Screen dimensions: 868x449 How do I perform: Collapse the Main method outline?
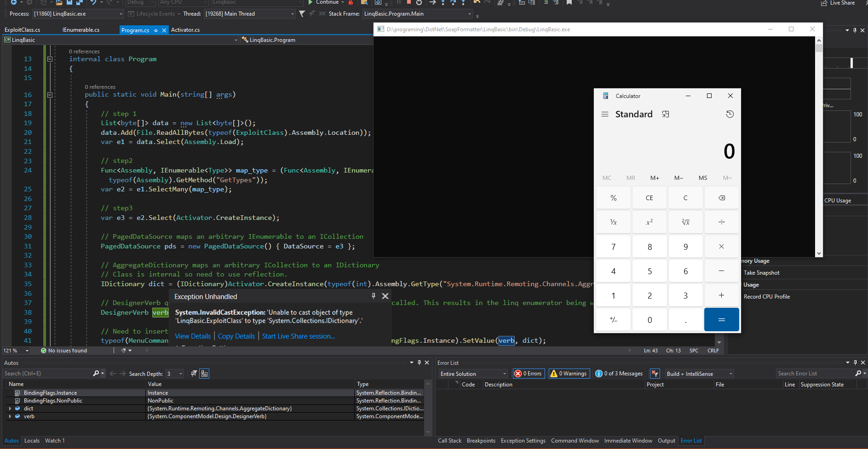point(50,95)
